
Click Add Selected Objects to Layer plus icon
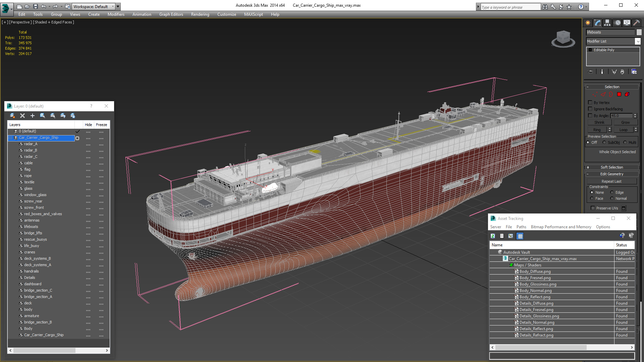coord(33,116)
